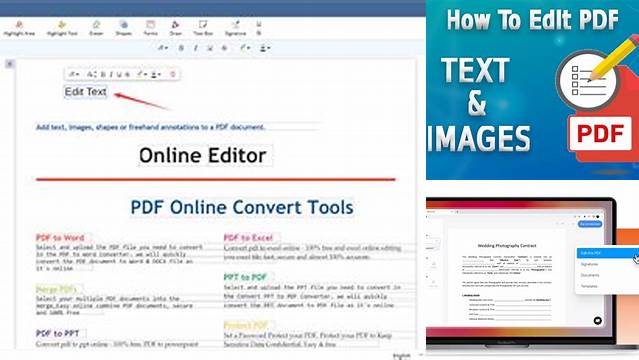
Task: Toggle the sidebar button at page's left edge
Action: [x=10, y=64]
